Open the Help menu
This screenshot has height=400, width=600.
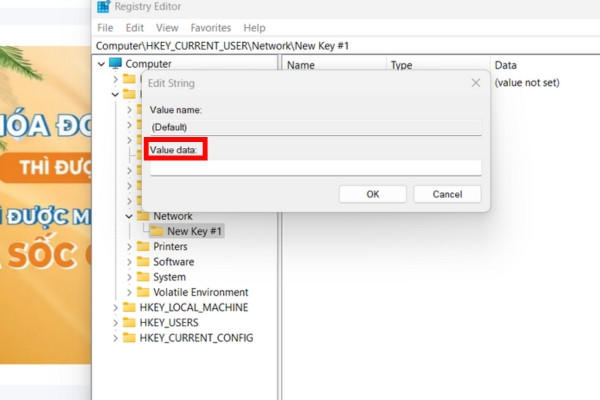[x=254, y=28]
